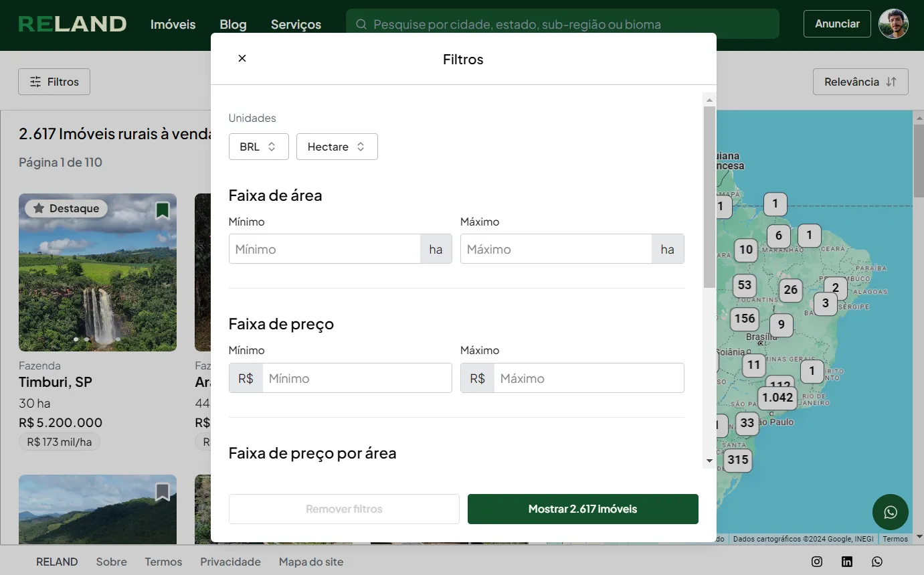Click the search bar for city or state
The image size is (924, 575).
[563, 24]
